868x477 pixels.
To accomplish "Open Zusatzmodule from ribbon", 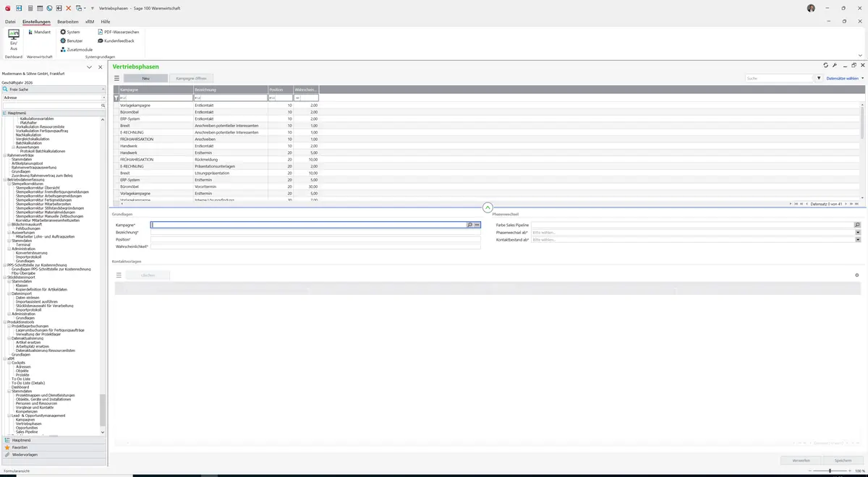I will tap(76, 49).
